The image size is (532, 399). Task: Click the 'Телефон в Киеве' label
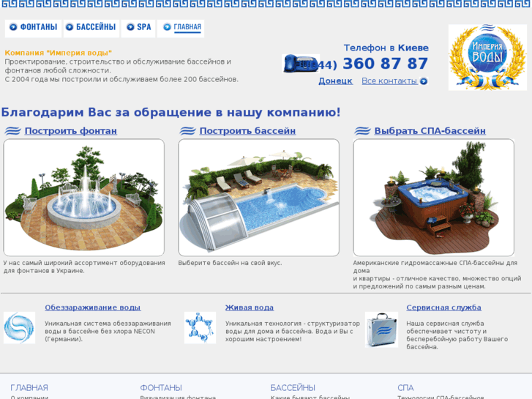386,48
